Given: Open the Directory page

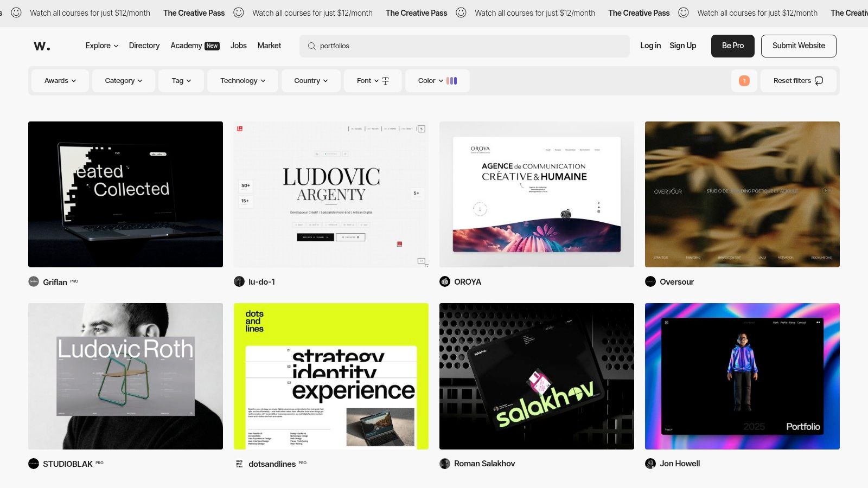Looking at the screenshot, I should (x=144, y=46).
